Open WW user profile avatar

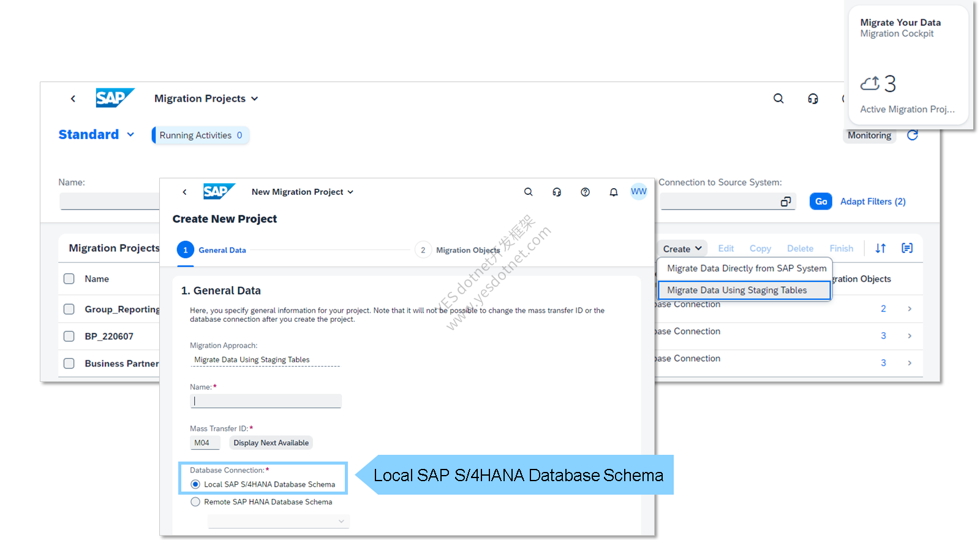639,191
